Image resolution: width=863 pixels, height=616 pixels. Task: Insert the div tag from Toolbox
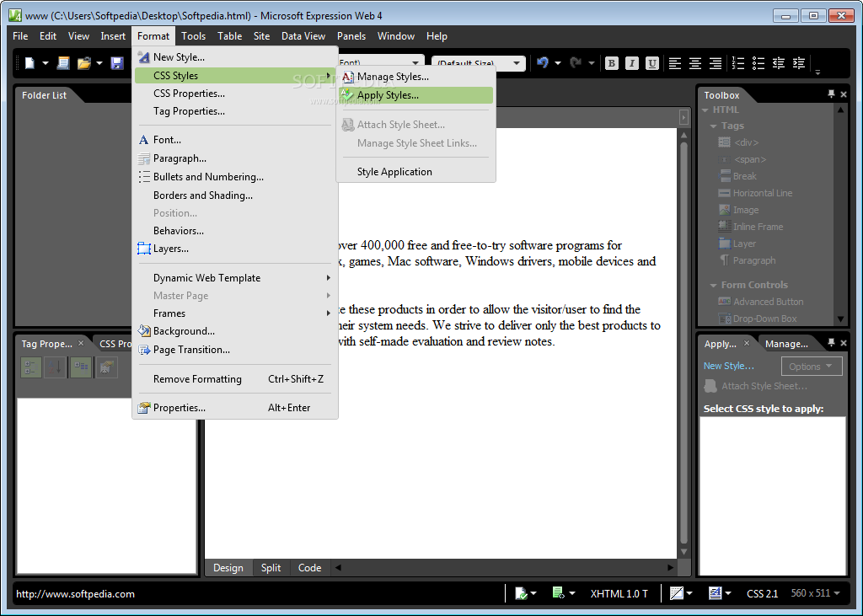pos(738,142)
